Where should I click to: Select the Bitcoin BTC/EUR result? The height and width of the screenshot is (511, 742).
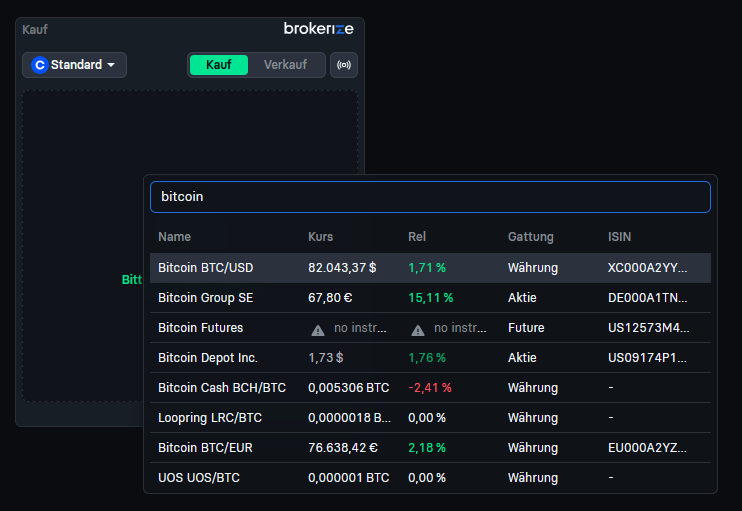(x=430, y=448)
